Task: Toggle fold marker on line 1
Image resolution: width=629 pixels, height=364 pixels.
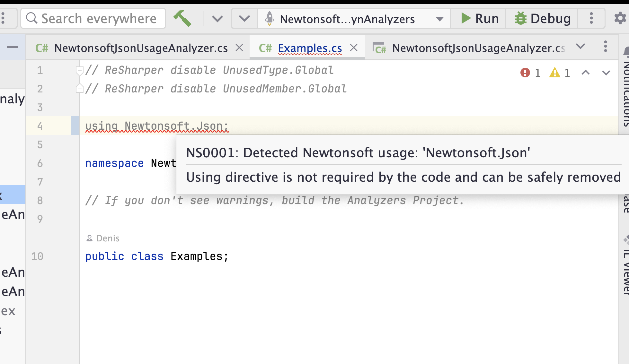Action: 79,70
